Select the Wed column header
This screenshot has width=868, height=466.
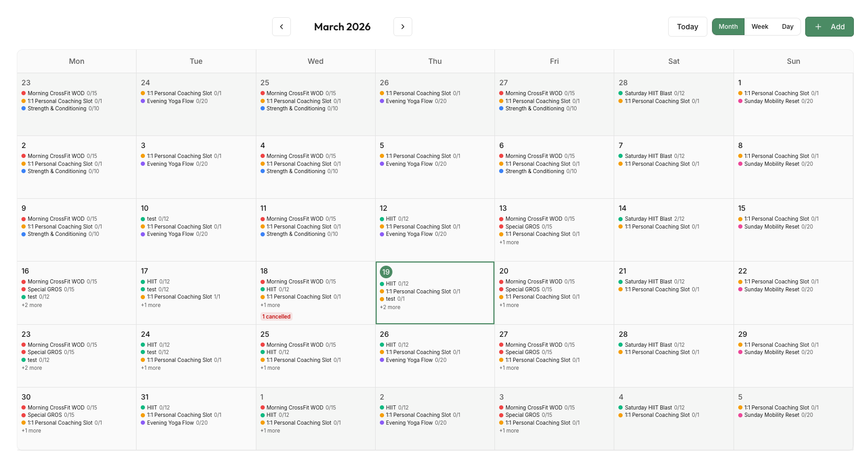[315, 61]
